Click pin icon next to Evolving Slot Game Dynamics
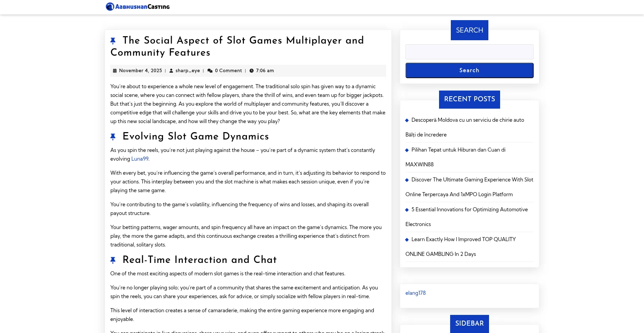 113,137
